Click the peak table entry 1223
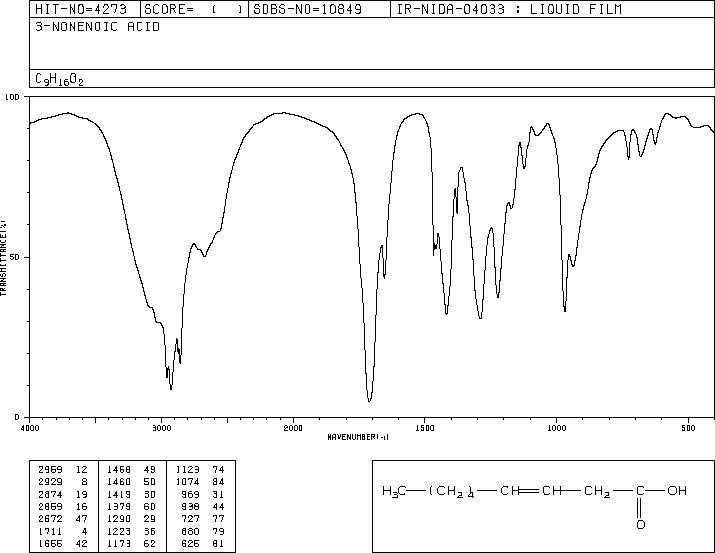Image resolution: width=715 pixels, height=553 pixels. coord(119,531)
